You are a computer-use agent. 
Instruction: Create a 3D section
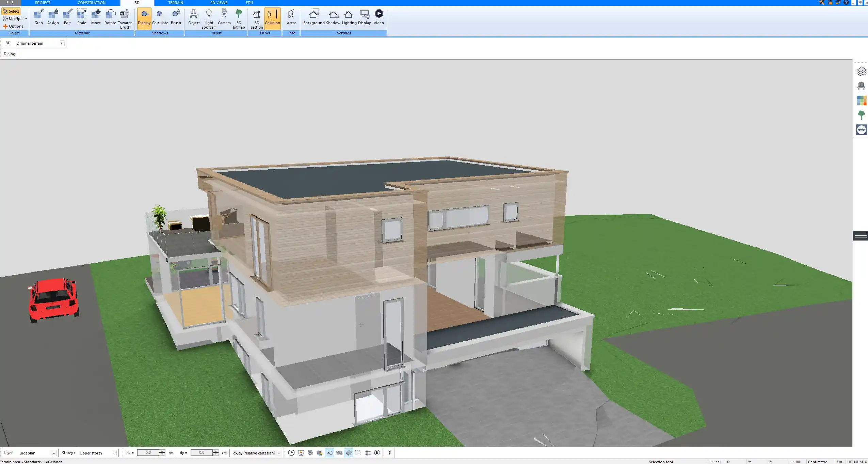pyautogui.click(x=257, y=19)
